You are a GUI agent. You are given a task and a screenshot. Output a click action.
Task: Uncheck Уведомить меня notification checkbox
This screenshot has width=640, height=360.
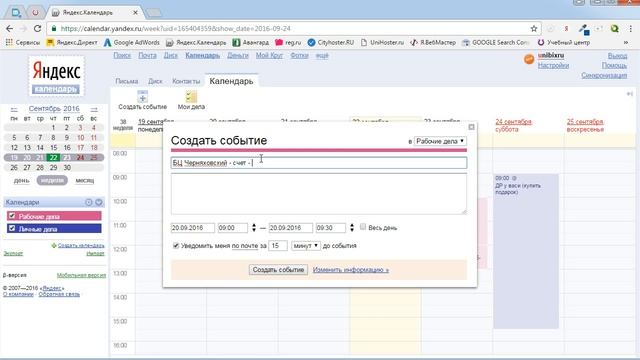(176, 246)
